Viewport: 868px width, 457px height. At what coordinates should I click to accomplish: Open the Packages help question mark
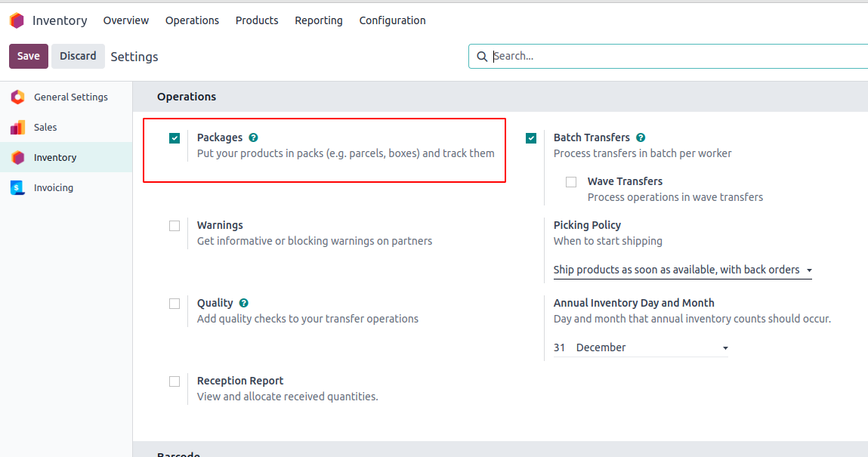coord(254,137)
